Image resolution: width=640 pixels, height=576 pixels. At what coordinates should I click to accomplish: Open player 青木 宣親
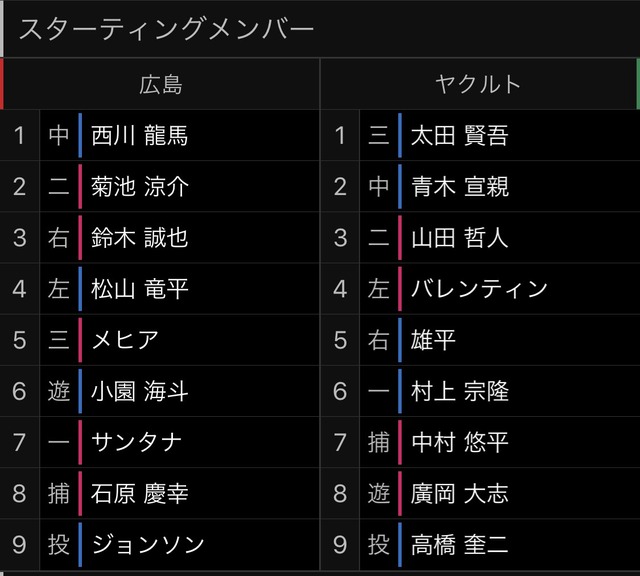460,187
